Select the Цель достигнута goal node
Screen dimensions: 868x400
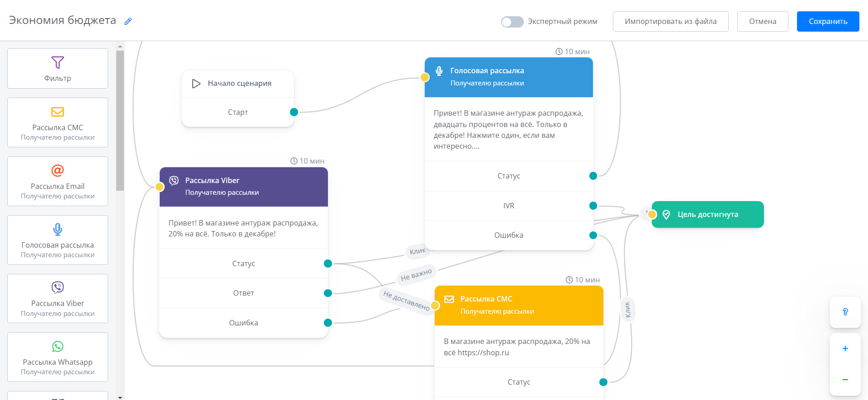click(x=707, y=214)
